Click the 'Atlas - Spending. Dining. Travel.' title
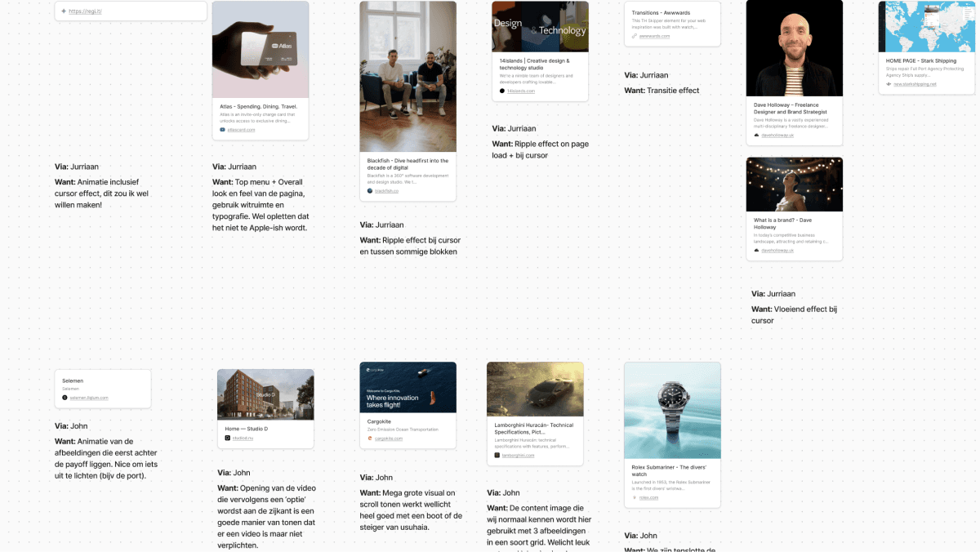The image size is (980, 552). click(259, 106)
